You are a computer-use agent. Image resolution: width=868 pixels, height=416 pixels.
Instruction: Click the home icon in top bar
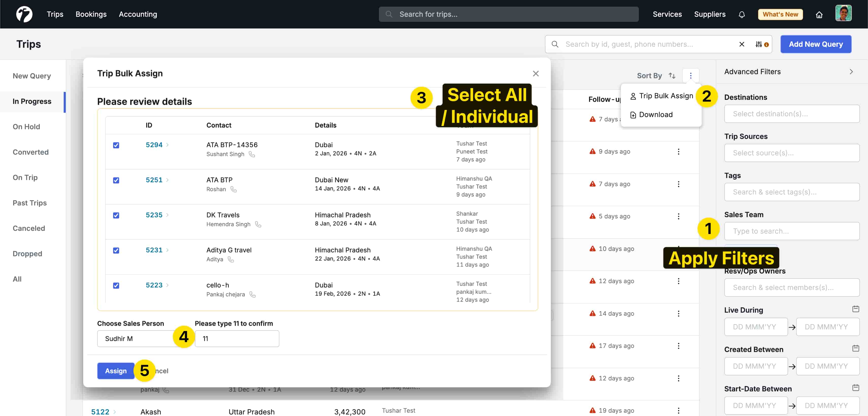pyautogui.click(x=819, y=14)
